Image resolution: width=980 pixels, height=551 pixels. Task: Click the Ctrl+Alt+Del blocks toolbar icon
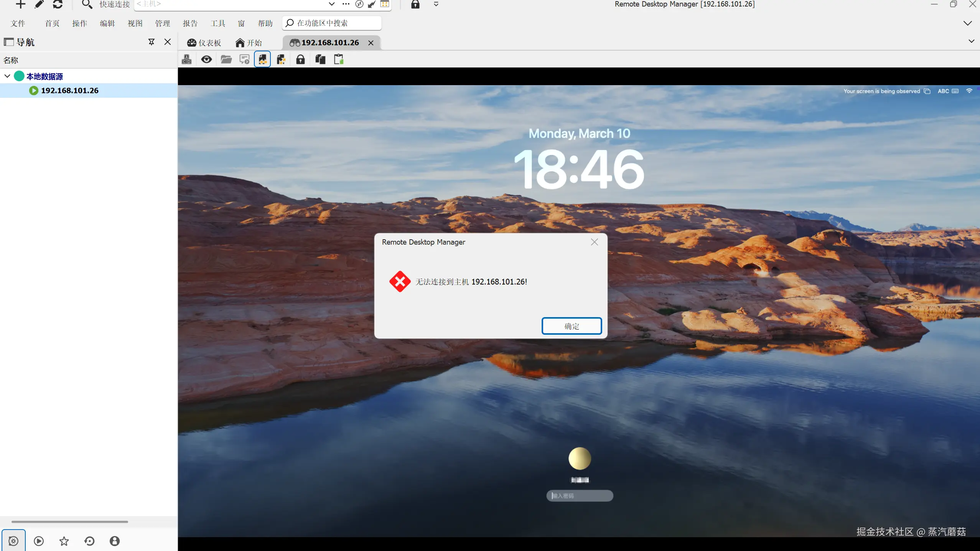[x=187, y=59]
